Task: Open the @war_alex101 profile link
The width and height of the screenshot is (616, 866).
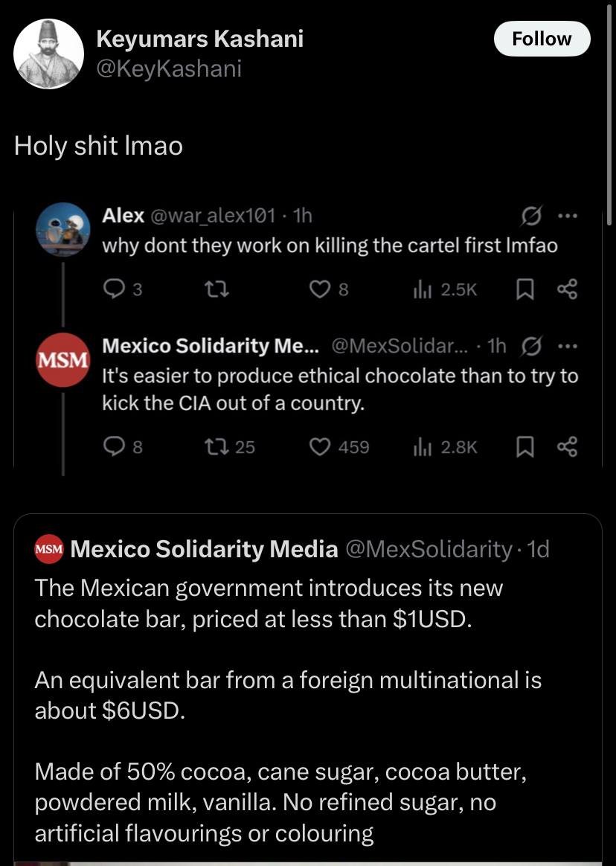Action: coord(213,216)
